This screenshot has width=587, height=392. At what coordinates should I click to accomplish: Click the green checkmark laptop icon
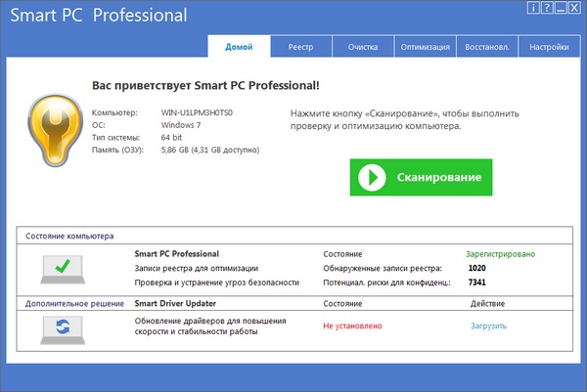point(60,267)
